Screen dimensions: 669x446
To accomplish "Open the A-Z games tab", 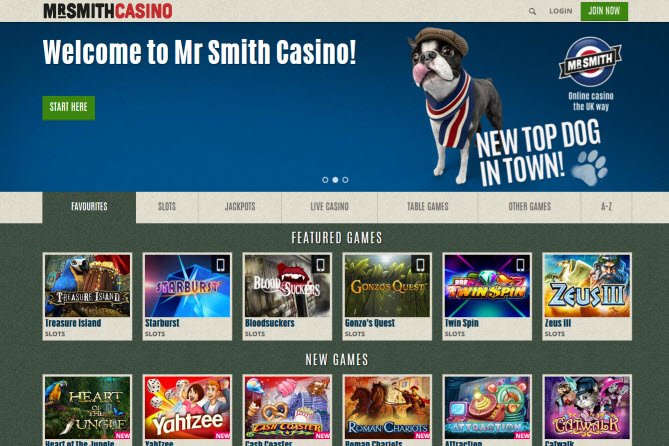I will tap(606, 207).
